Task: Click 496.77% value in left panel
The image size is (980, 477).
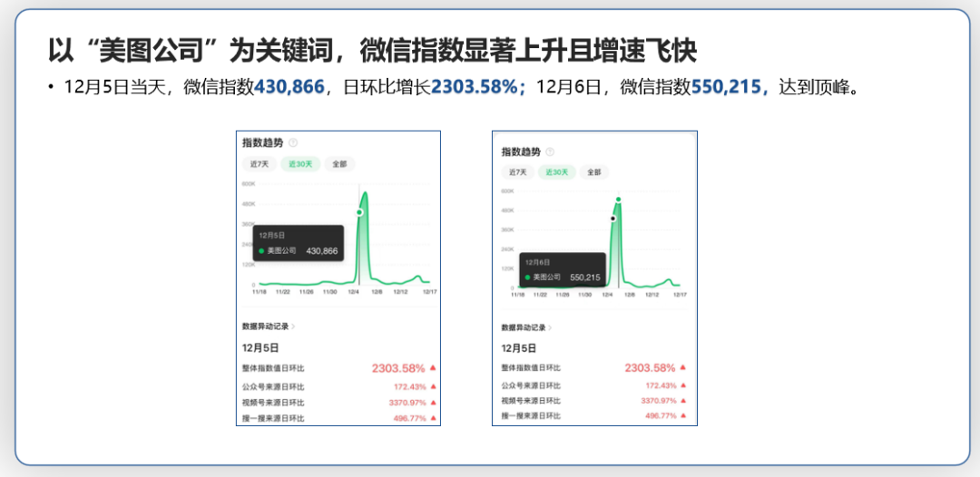Action: [x=409, y=418]
